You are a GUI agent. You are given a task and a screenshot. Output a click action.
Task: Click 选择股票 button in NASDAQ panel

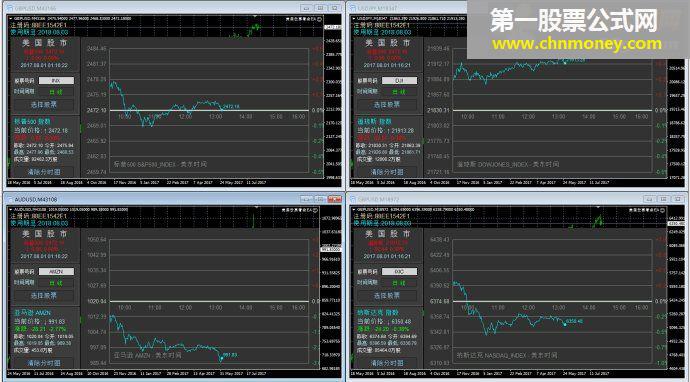coord(387,296)
